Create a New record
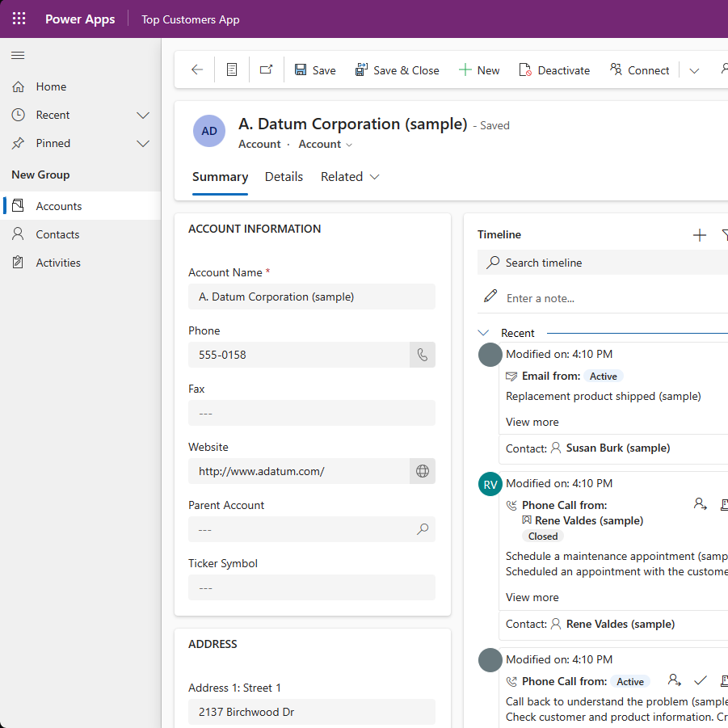Screen dimensions: 728x728 (478, 70)
